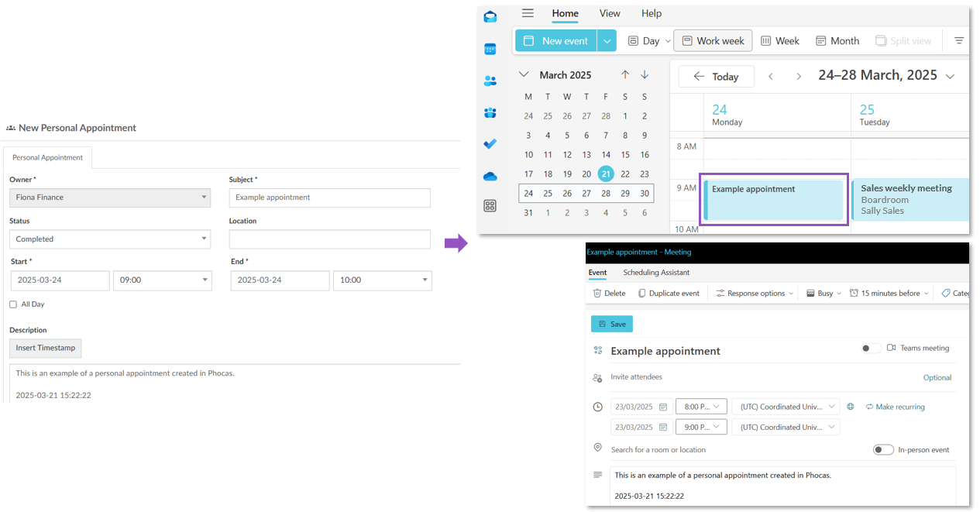980x512 pixels.
Task: Go to previous month with up arrow
Action: click(x=625, y=75)
